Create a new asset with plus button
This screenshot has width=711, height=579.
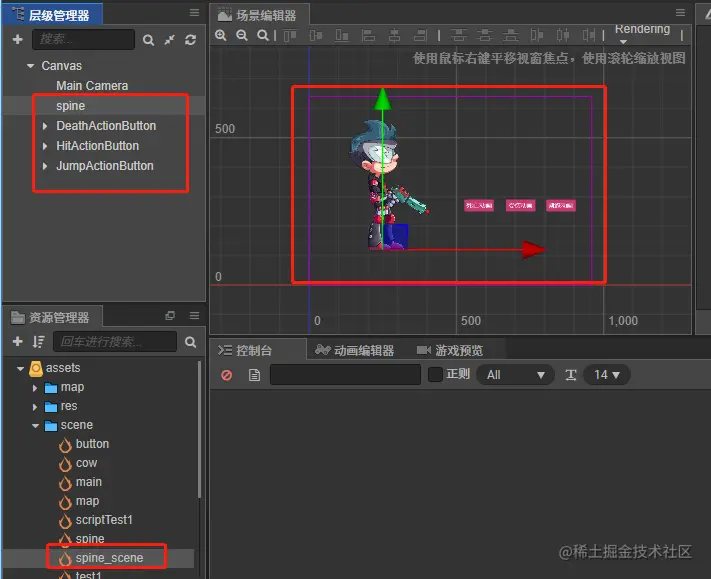pyautogui.click(x=18, y=341)
